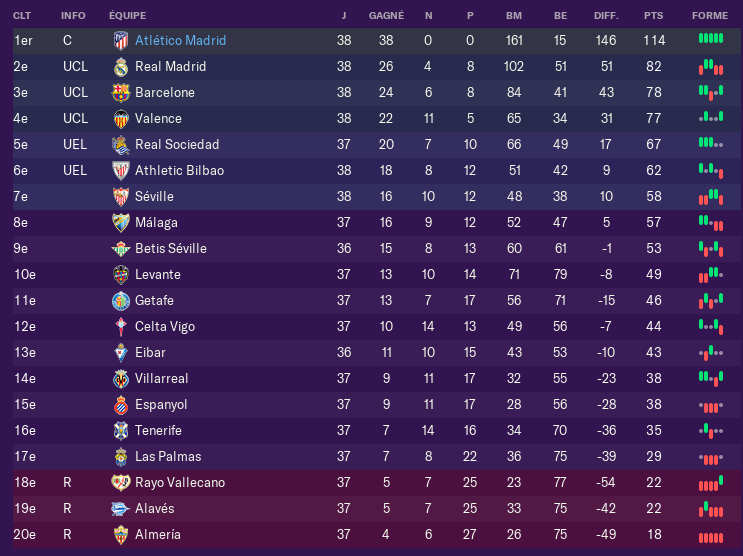Click the Real Madrid club crest
The height and width of the screenshot is (556, 743).
(121, 67)
